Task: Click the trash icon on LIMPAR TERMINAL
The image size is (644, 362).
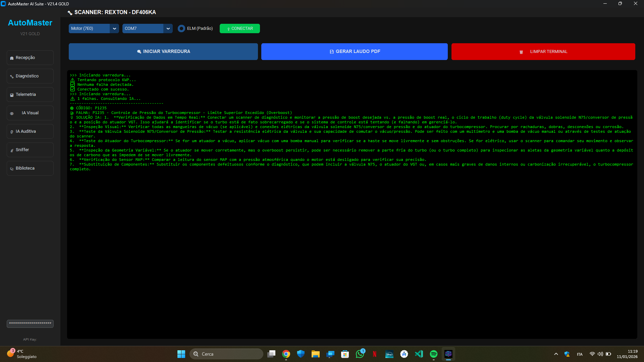Action: [x=521, y=52]
